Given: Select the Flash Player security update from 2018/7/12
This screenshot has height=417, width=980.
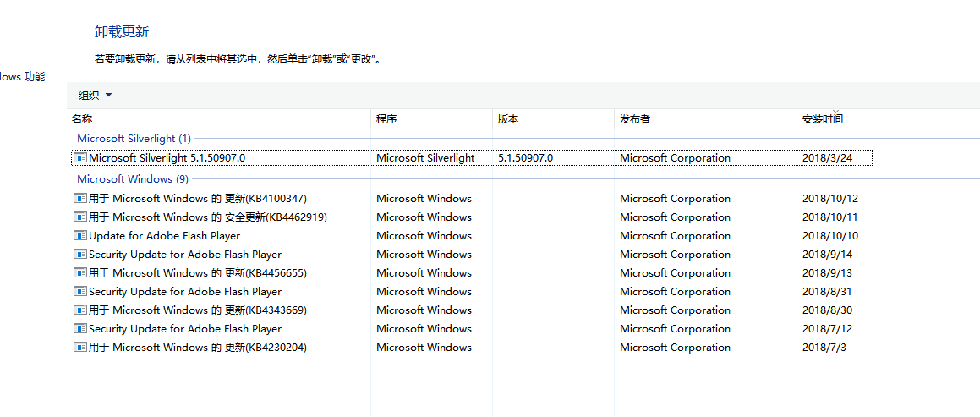Looking at the screenshot, I should click(184, 329).
